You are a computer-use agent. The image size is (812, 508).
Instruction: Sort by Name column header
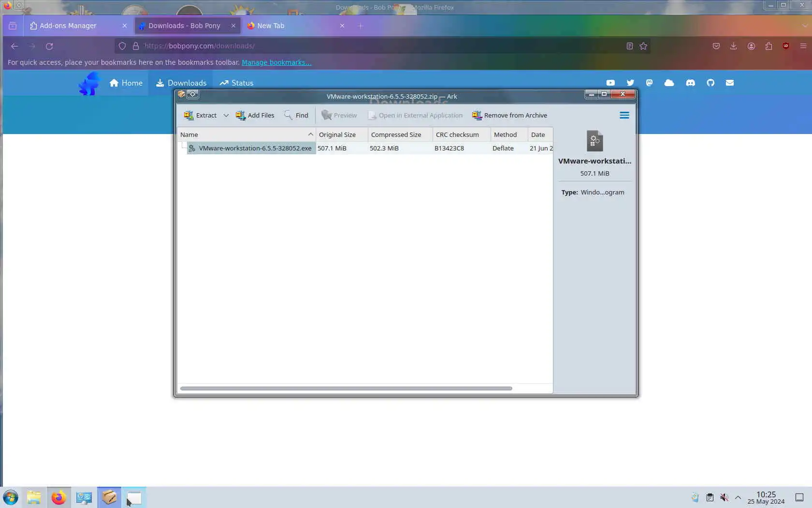pyautogui.click(x=246, y=134)
